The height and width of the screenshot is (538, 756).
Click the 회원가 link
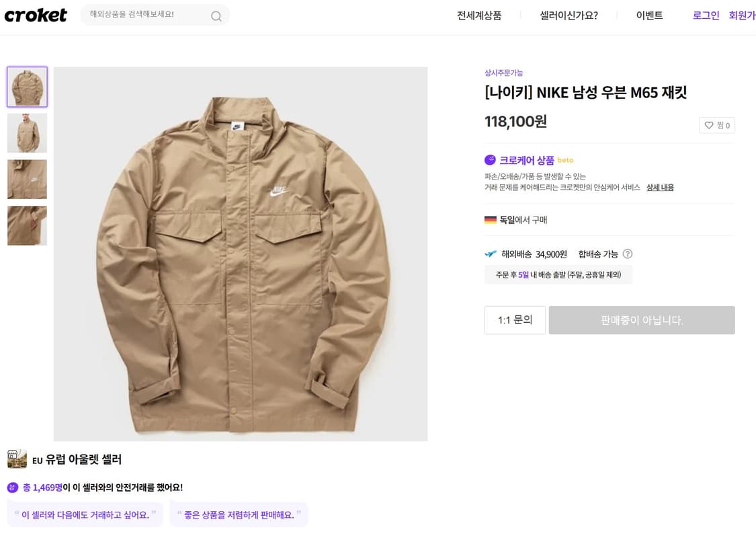(742, 15)
